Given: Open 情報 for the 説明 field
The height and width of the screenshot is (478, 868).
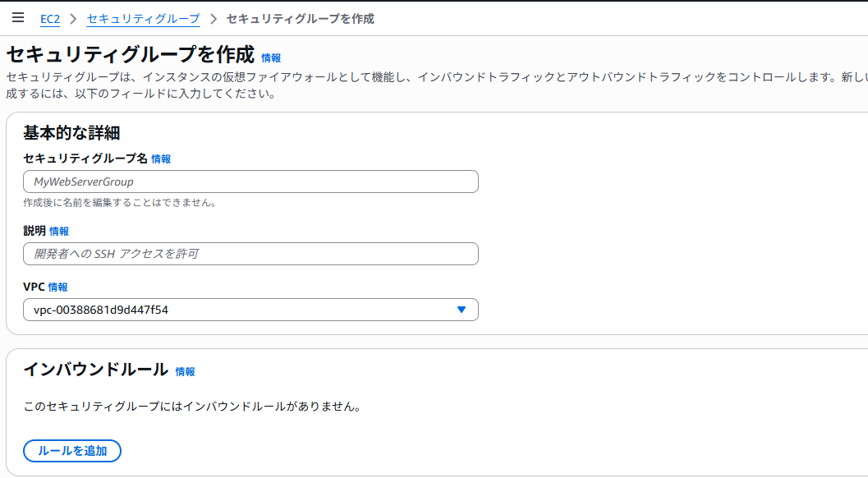Looking at the screenshot, I should (60, 232).
